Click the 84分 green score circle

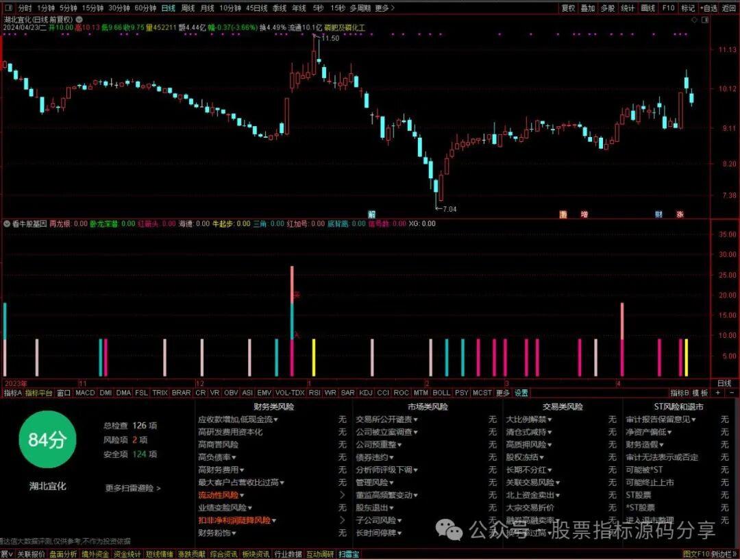pos(47,439)
